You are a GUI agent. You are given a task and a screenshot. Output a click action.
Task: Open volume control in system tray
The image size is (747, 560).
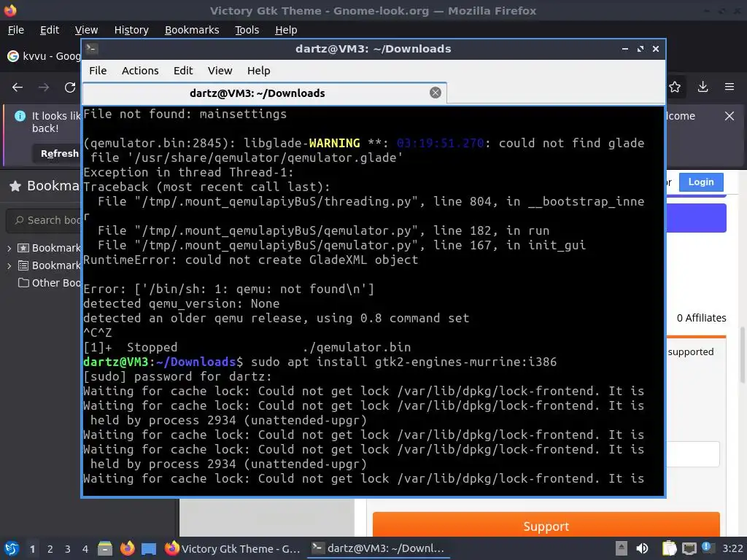pyautogui.click(x=642, y=548)
